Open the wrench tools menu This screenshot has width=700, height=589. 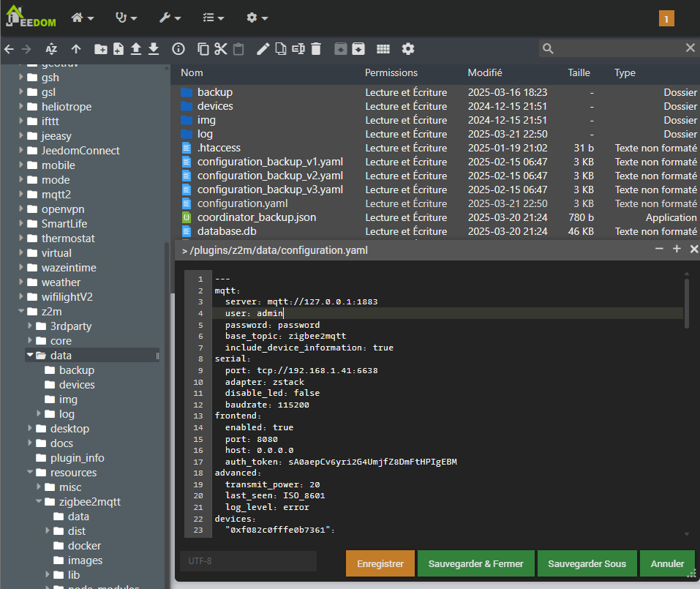coord(170,18)
